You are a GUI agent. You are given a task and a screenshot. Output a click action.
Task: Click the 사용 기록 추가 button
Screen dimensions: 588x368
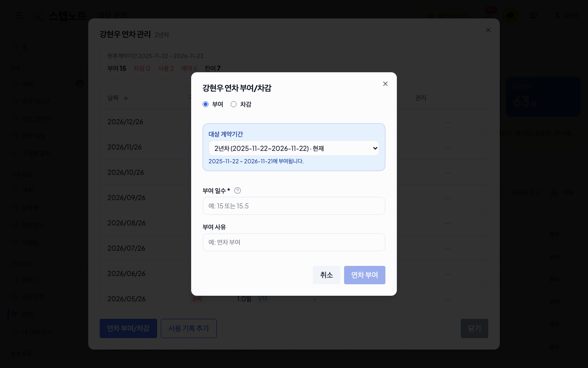click(x=189, y=328)
